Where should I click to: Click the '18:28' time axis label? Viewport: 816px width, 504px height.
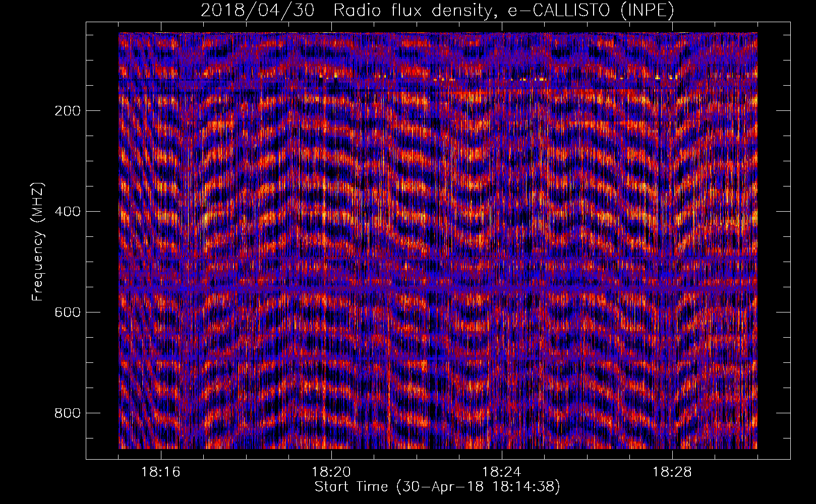(672, 472)
